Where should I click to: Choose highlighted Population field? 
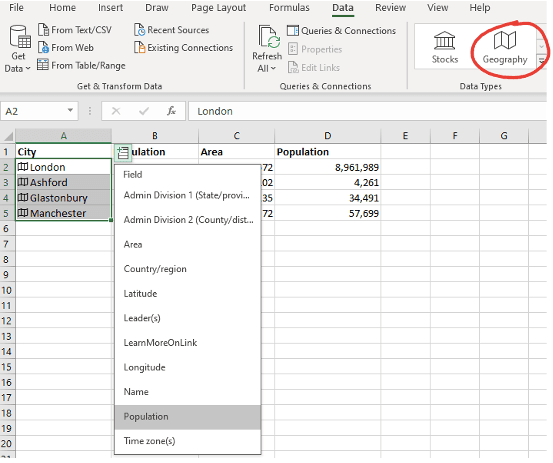tap(188, 417)
